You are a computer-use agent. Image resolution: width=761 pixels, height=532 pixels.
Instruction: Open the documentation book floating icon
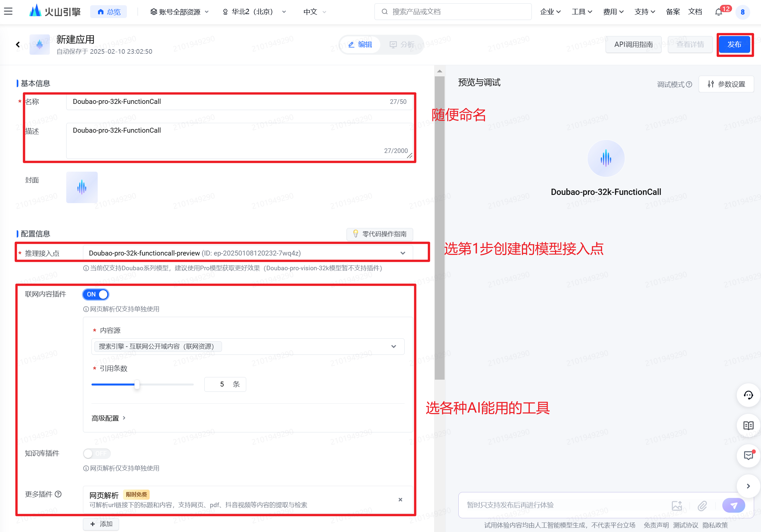point(748,426)
